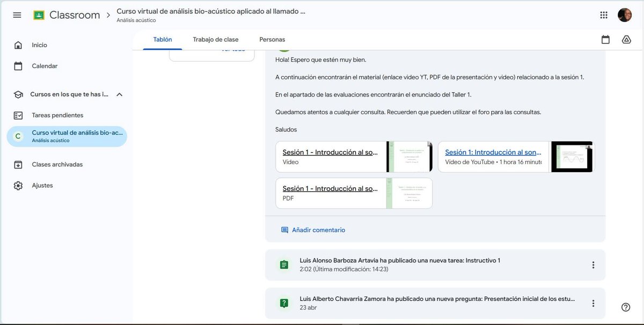644x325 pixels.
Task: Click the Ajustes gear icon
Action: [x=18, y=186]
